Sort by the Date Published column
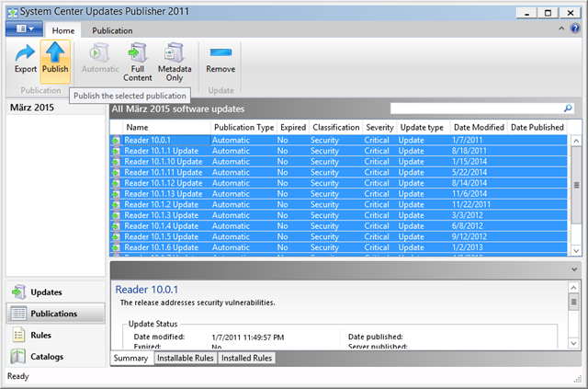The image size is (588, 389). click(x=537, y=127)
